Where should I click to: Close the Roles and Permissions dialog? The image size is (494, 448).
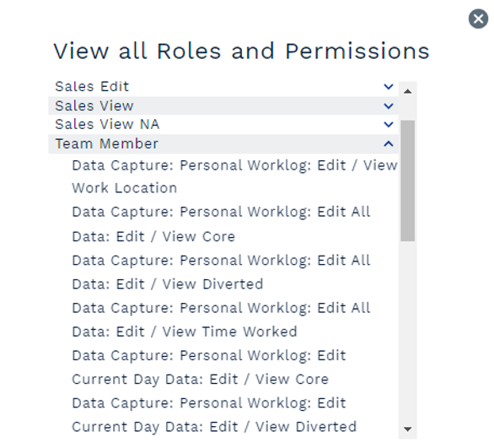[478, 19]
